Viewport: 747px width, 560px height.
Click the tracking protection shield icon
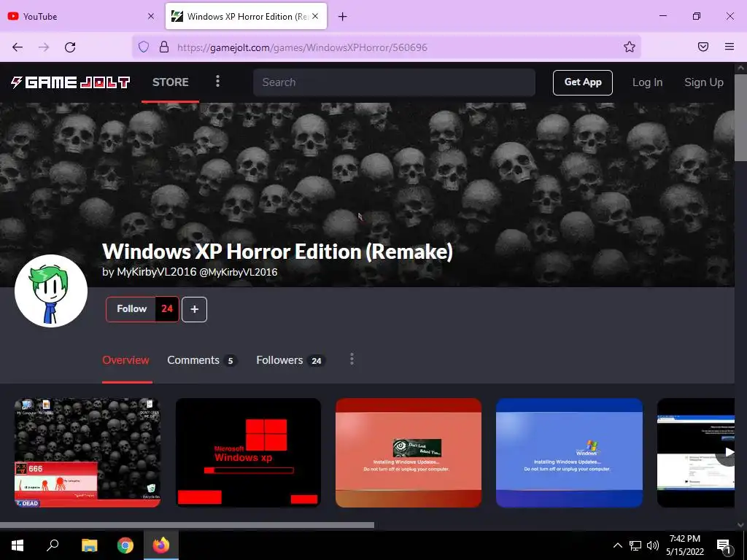[144, 47]
